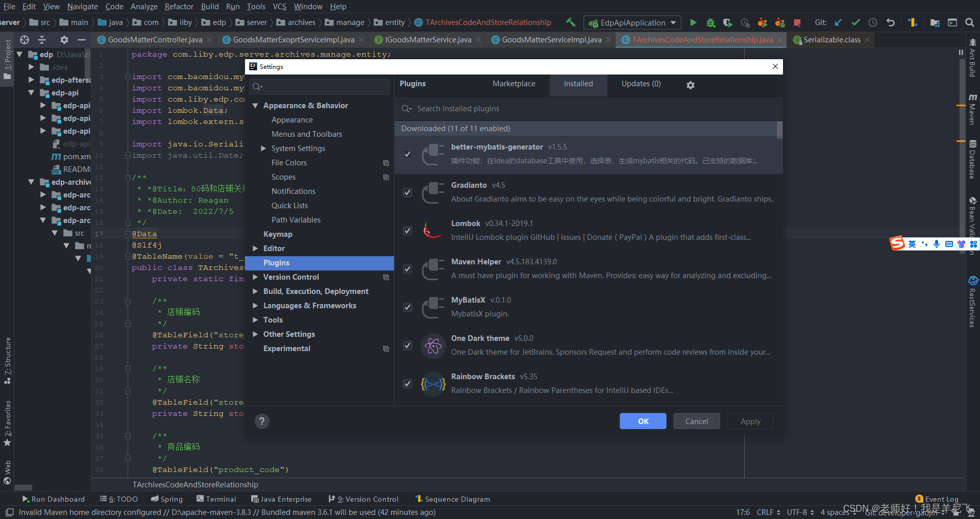Click the UTF-8 encoding status bar entry

tap(800, 512)
